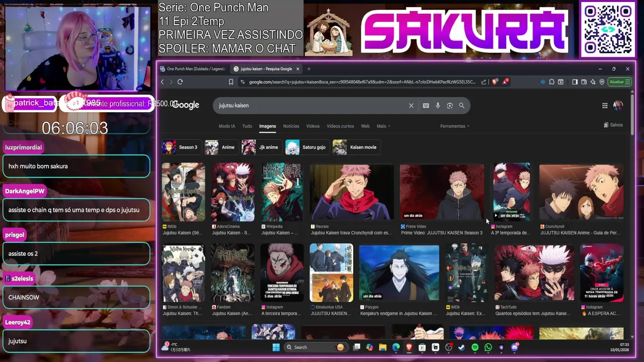
Task: Switch to the One Punch Man tab
Action: tap(193, 69)
